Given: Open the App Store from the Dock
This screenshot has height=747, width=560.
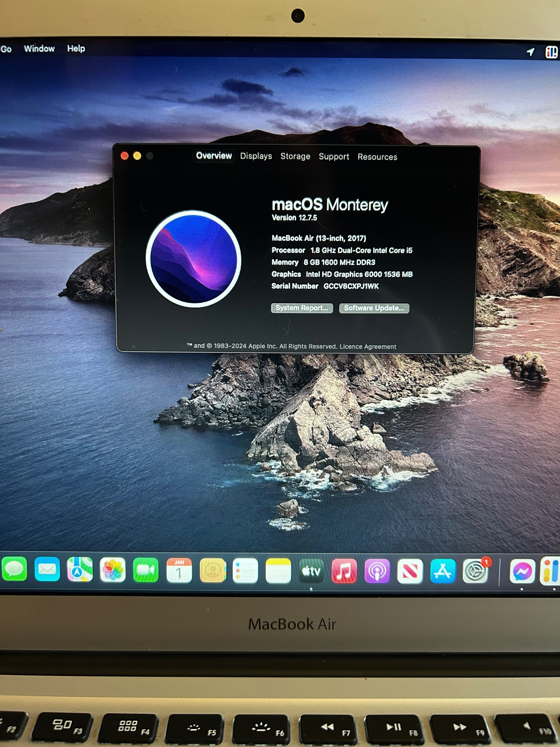Looking at the screenshot, I should pos(443,571).
